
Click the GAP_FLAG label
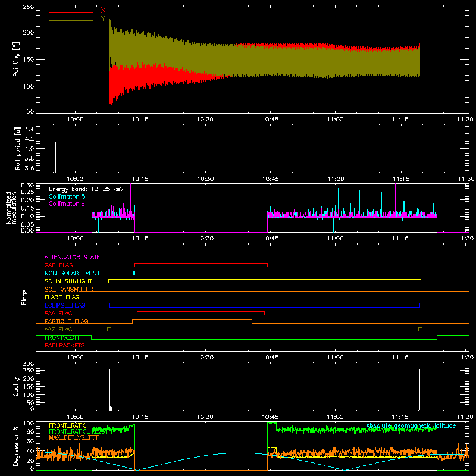pyautogui.click(x=58, y=265)
